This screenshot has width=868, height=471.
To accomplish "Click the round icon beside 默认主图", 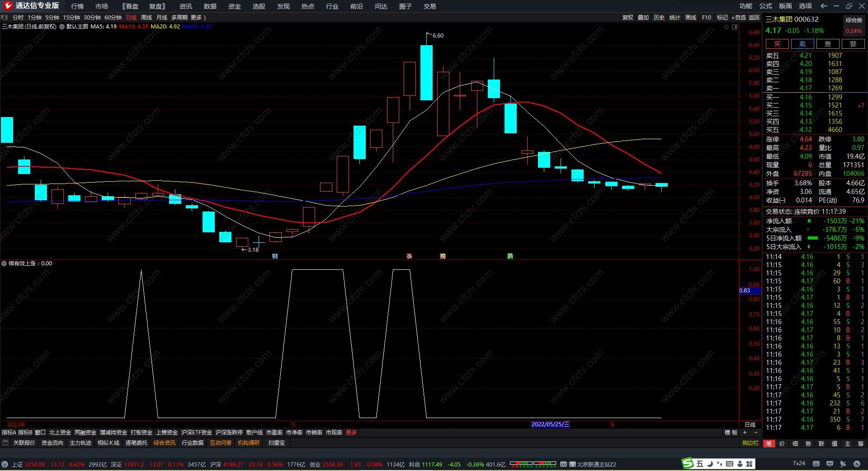I will [x=61, y=27].
